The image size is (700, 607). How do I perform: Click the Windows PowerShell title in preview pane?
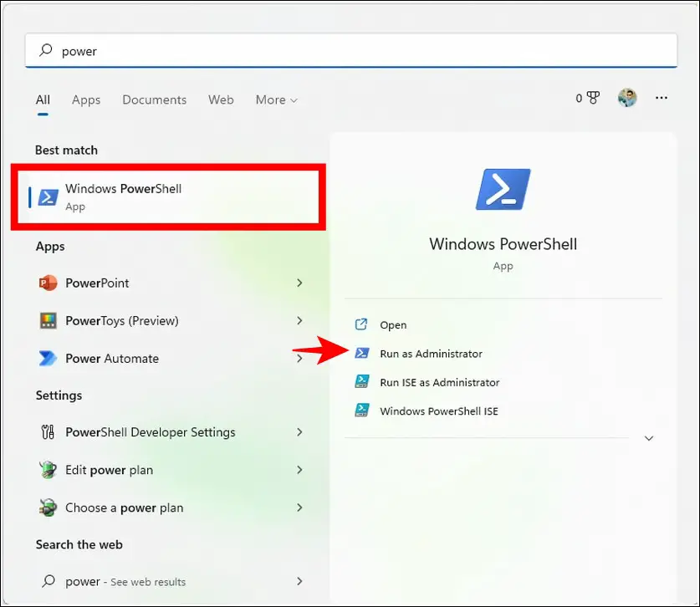(x=503, y=244)
